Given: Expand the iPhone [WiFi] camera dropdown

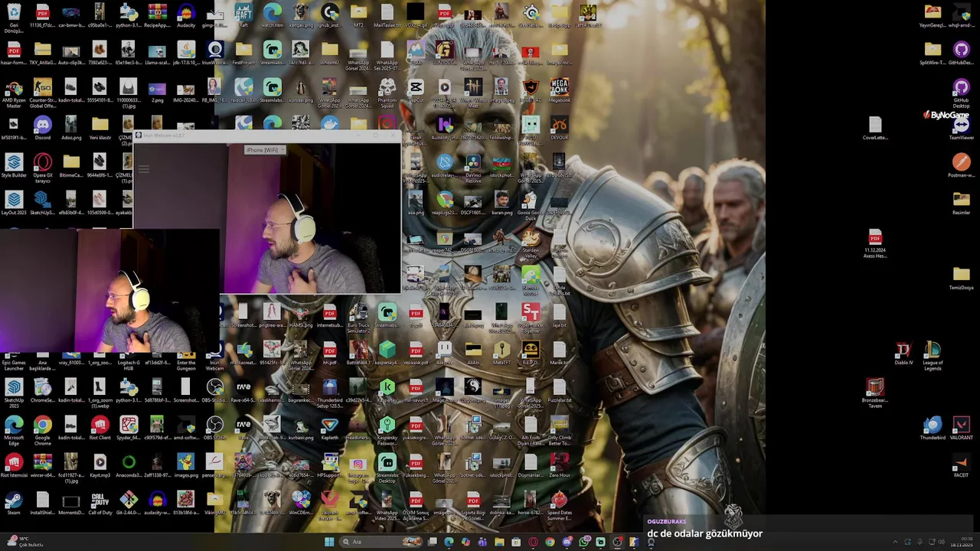Looking at the screenshot, I should click(x=265, y=150).
